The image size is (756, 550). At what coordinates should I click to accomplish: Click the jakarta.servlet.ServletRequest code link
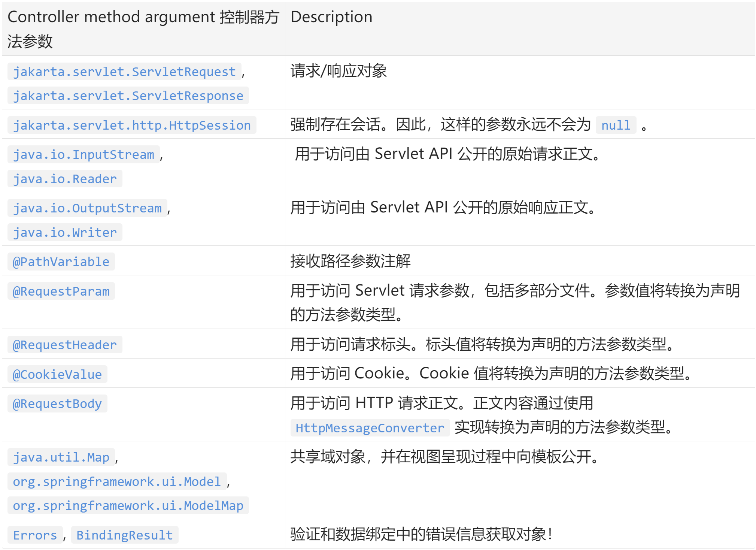coord(124,72)
